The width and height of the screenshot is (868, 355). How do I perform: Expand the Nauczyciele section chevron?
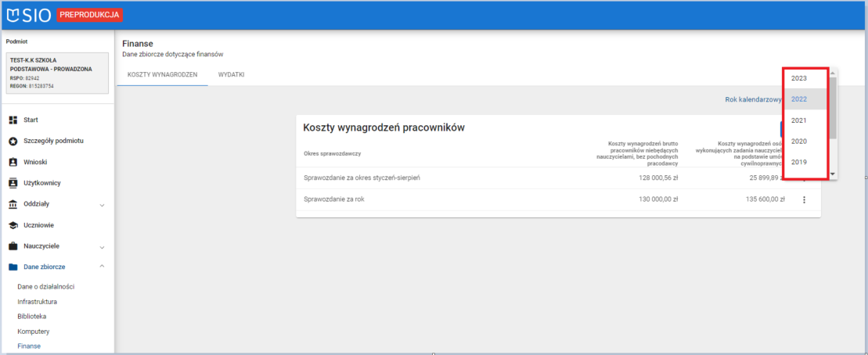pyautogui.click(x=102, y=246)
